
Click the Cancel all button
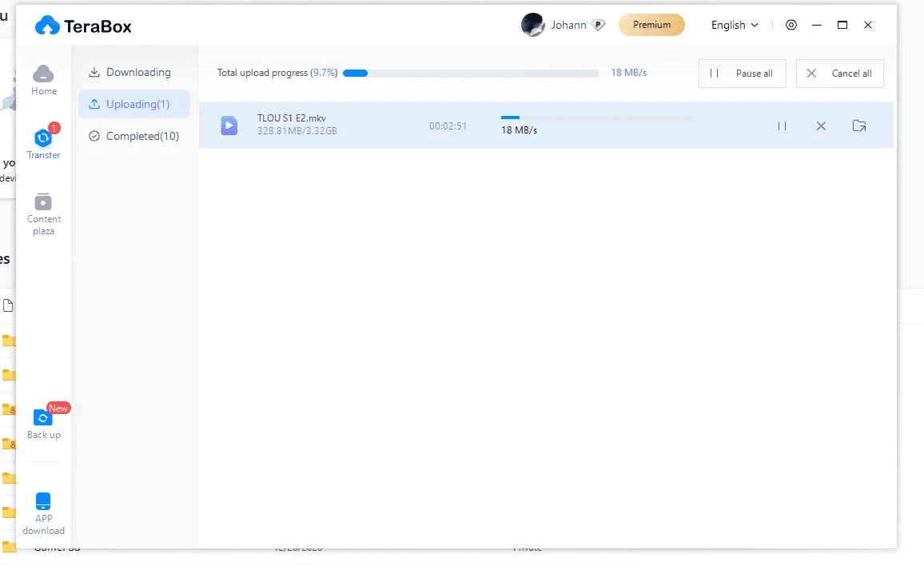(x=840, y=74)
